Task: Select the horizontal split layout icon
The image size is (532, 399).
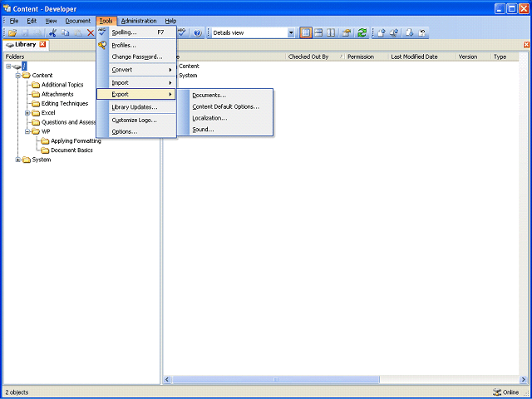Action: tap(318, 33)
